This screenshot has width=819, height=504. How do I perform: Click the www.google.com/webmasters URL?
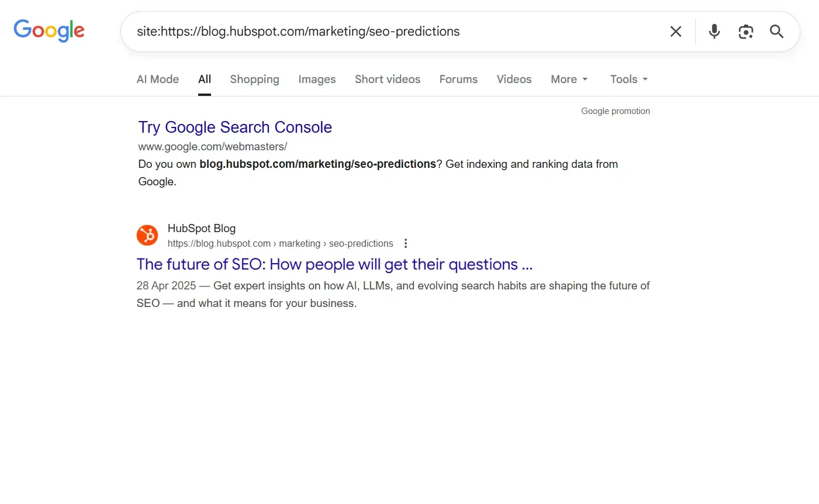(212, 146)
